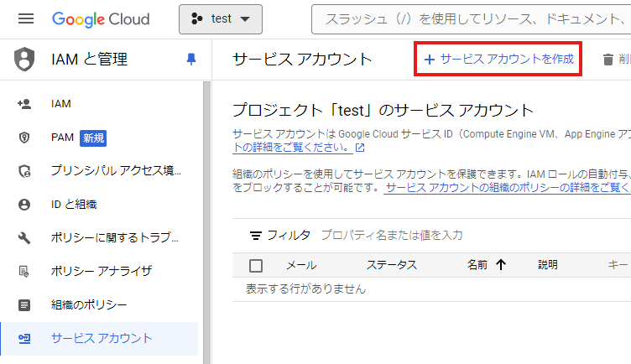Click the 新規 badge next to PAM

click(93, 138)
